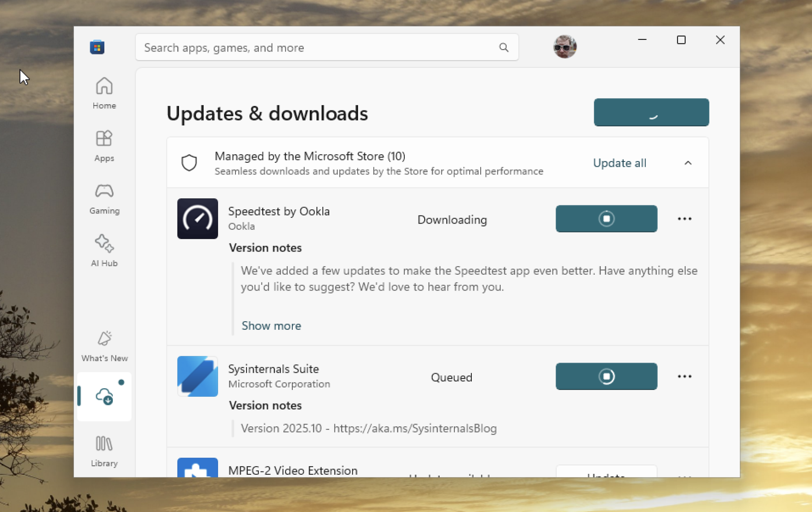Stop the Speedtest by Ookla download
812x512 pixels.
pyautogui.click(x=606, y=219)
